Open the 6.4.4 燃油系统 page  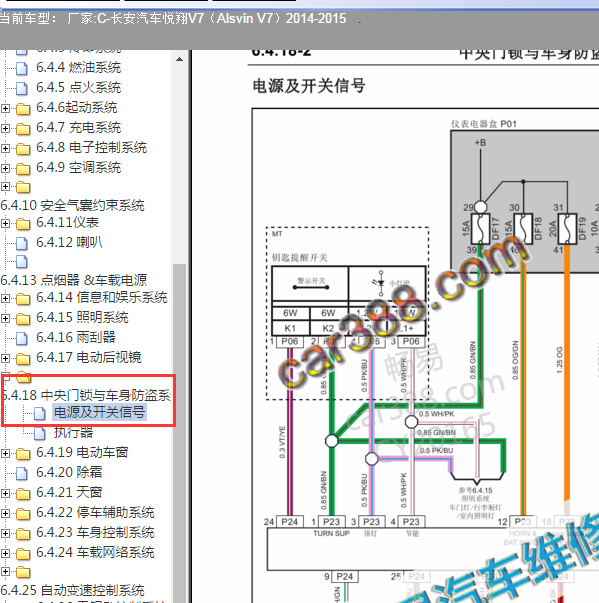pyautogui.click(x=78, y=68)
